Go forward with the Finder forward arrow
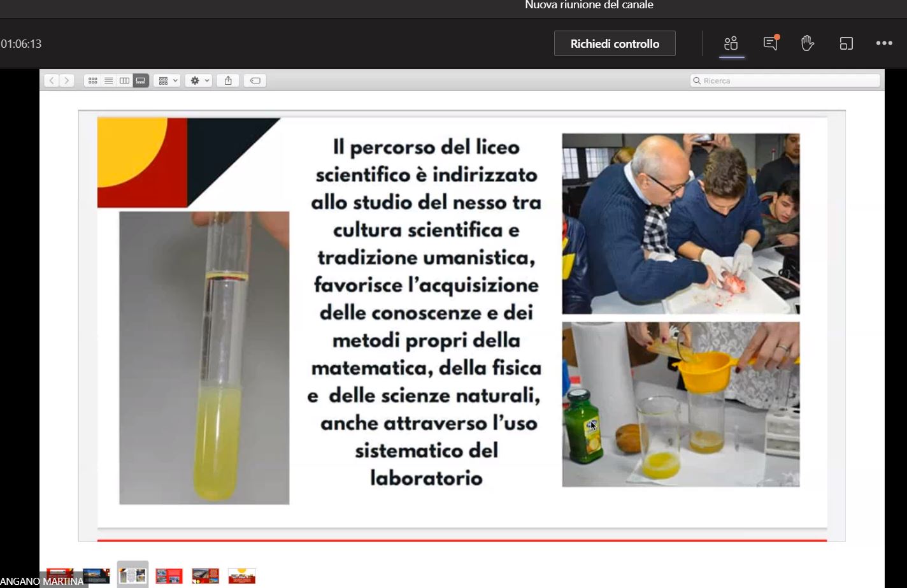This screenshot has width=907, height=588. click(67, 80)
